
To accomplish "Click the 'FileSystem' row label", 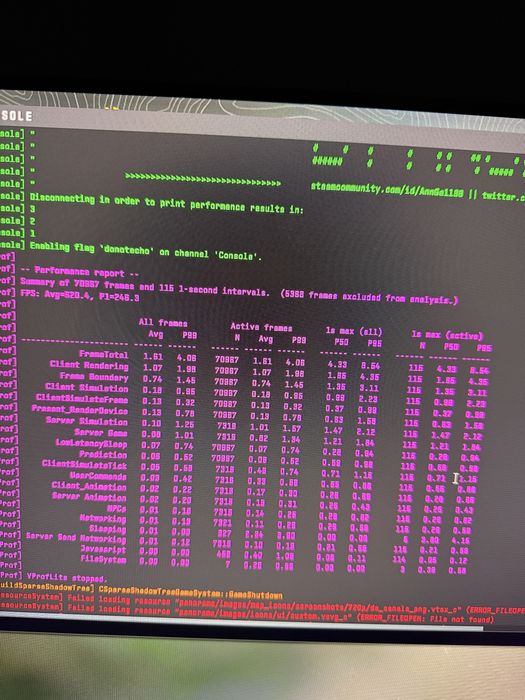I will coord(103,558).
